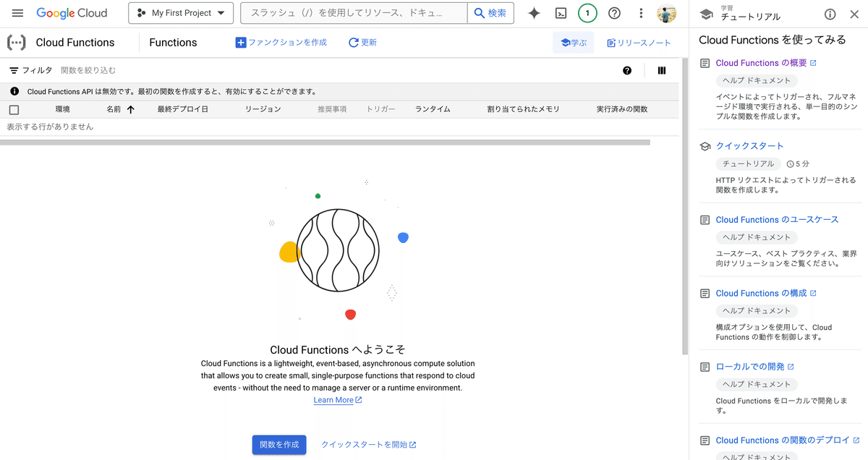Click ファンクションを作成 create function button
868x460 pixels.
(281, 43)
